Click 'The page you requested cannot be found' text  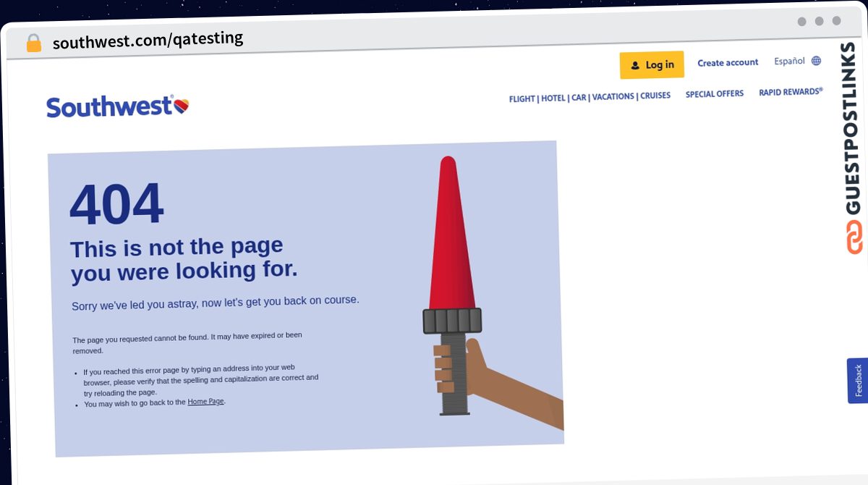pos(187,343)
